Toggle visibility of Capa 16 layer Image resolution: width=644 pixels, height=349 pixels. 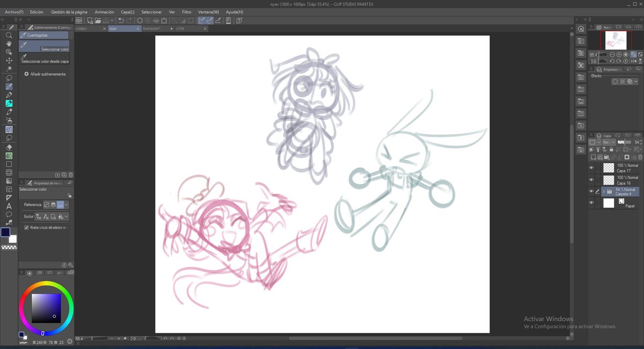click(x=591, y=180)
